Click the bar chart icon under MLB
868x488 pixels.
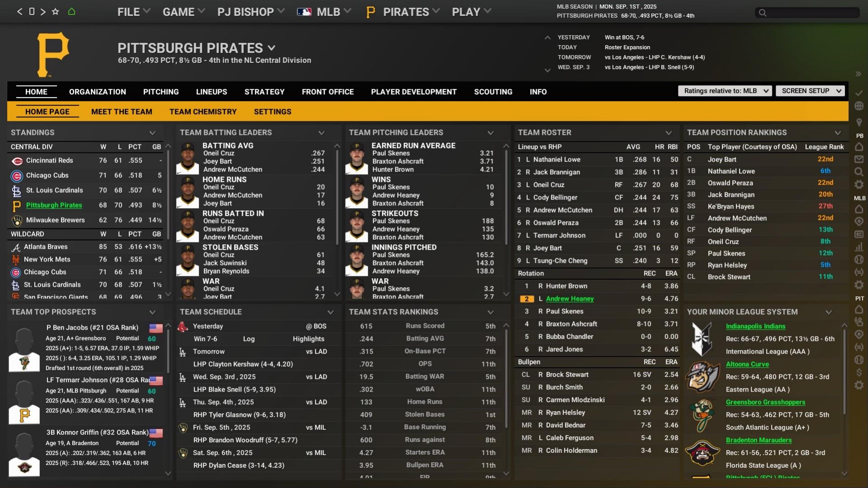[x=859, y=247]
